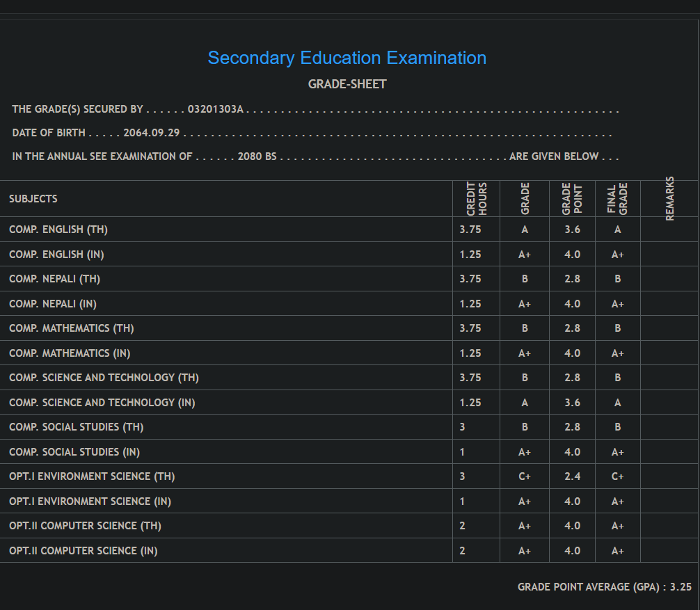The image size is (700, 610).
Task: Select COMP. SOCIAL STUDIES (TH) subject
Action: coord(77,427)
